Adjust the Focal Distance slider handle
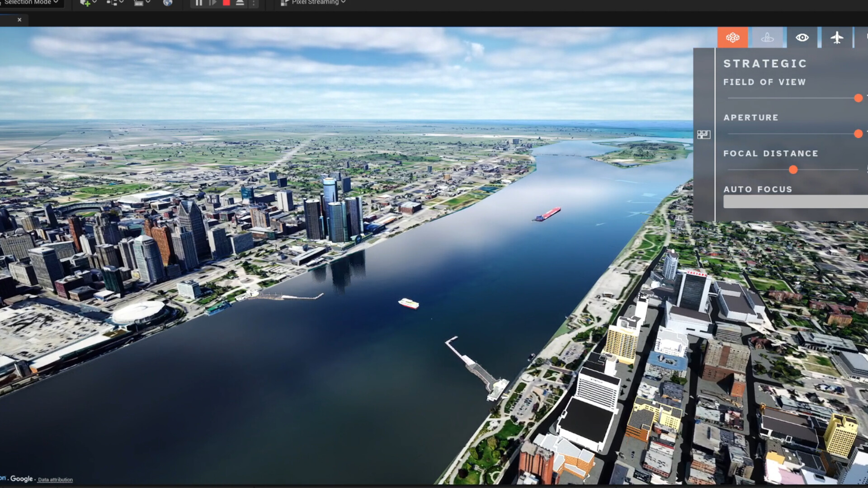Viewport: 868px width, 488px height. coord(793,170)
